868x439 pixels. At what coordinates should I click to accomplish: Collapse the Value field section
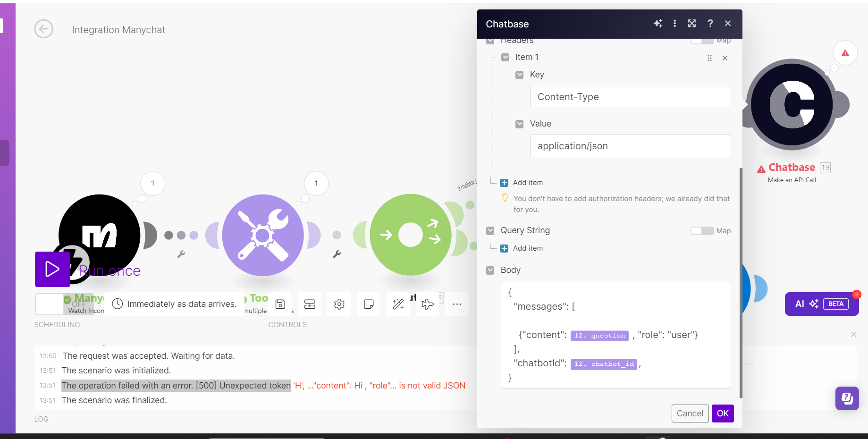click(x=520, y=124)
